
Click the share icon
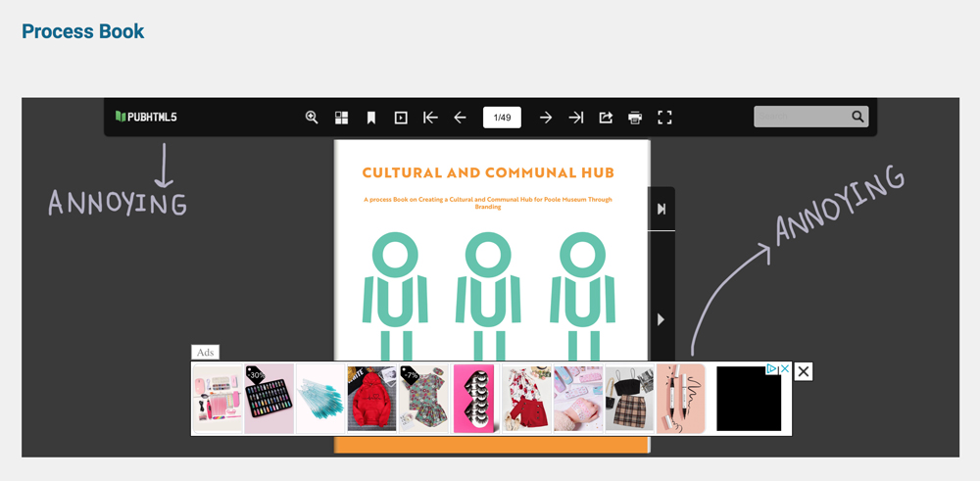(606, 118)
